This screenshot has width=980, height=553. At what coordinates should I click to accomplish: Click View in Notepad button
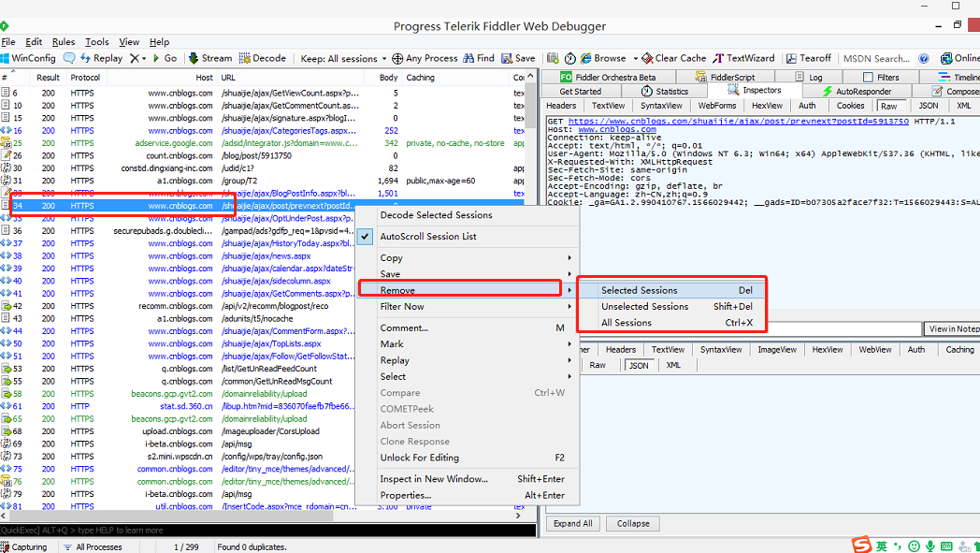pyautogui.click(x=952, y=329)
